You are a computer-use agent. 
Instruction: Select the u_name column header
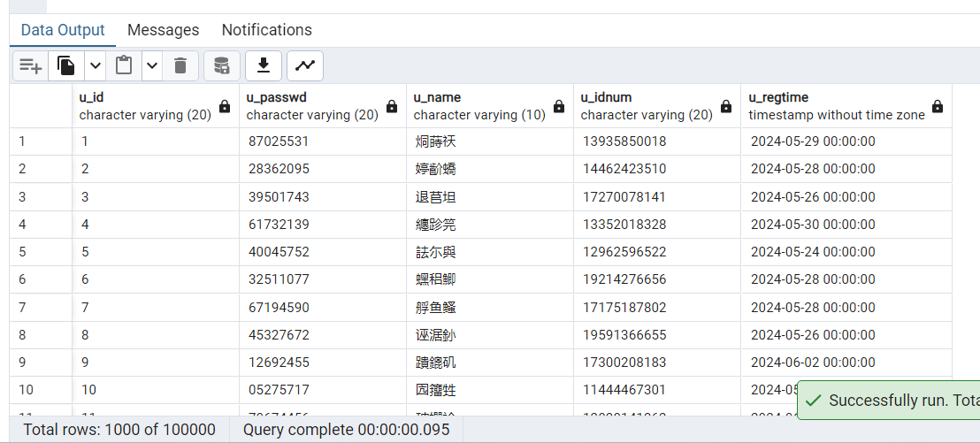pyautogui.click(x=478, y=106)
